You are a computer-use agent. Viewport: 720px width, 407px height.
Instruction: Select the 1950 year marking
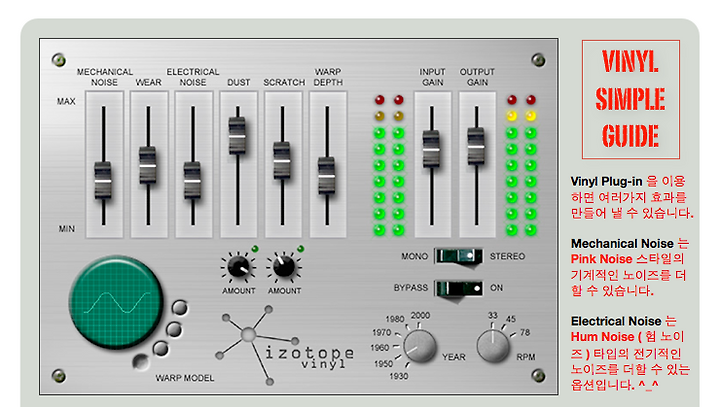(x=383, y=364)
